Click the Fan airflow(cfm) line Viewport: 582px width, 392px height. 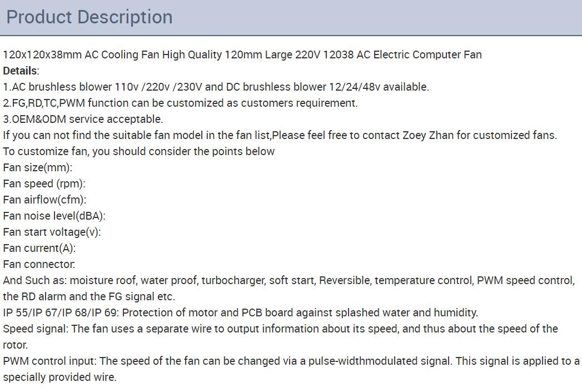44,200
